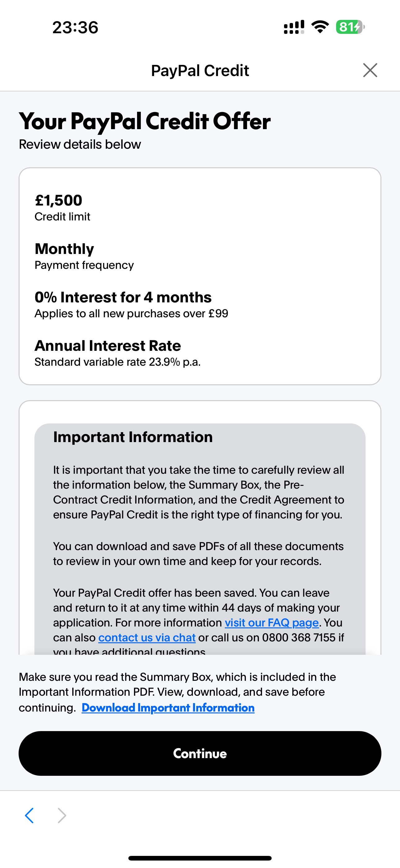Close the PayPal Credit sheet
This screenshot has height=868, width=400.
pos(370,70)
